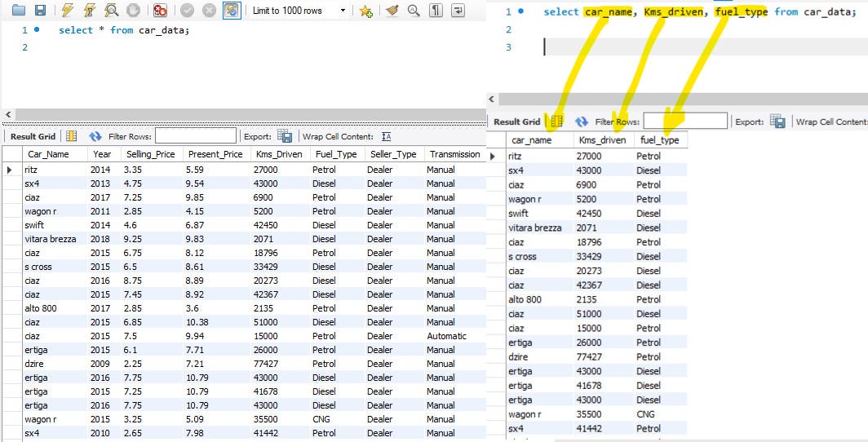The height and width of the screenshot is (442, 868).
Task: Execute the query with the lightning bolt icon
Action: tap(68, 10)
